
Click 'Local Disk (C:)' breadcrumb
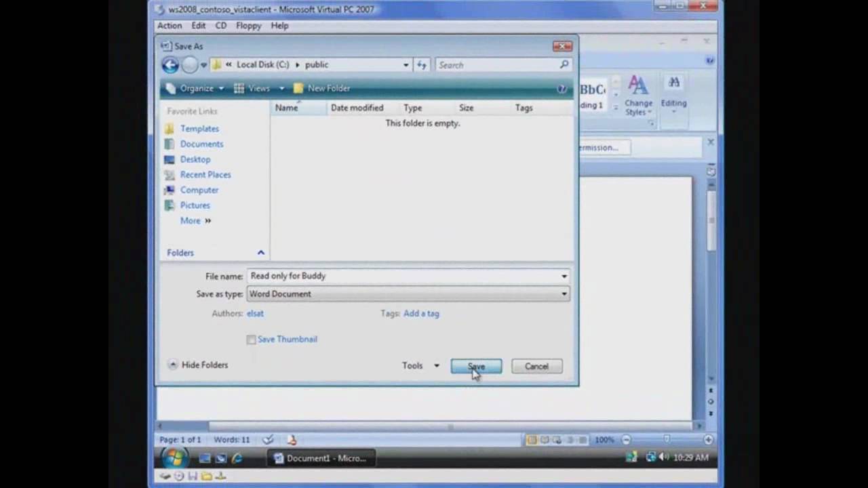point(262,65)
